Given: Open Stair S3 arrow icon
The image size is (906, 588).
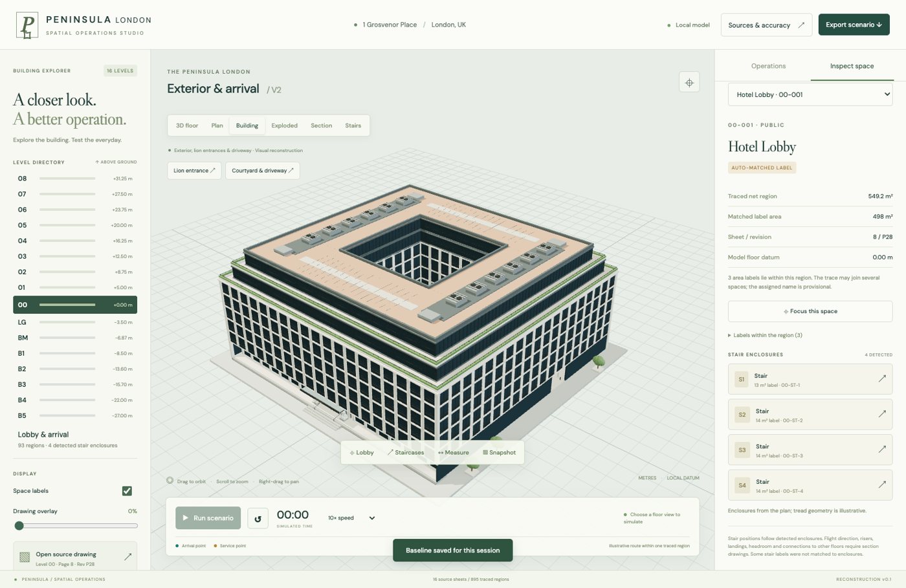Looking at the screenshot, I should tap(882, 449).
